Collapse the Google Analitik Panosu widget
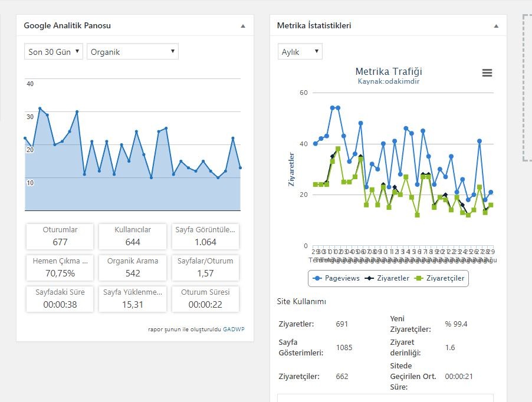This screenshot has width=532, height=402. pyautogui.click(x=243, y=26)
